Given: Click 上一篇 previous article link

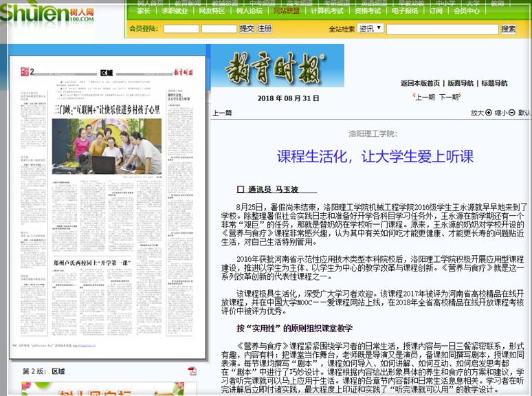Looking at the screenshot, I should coord(222,113).
